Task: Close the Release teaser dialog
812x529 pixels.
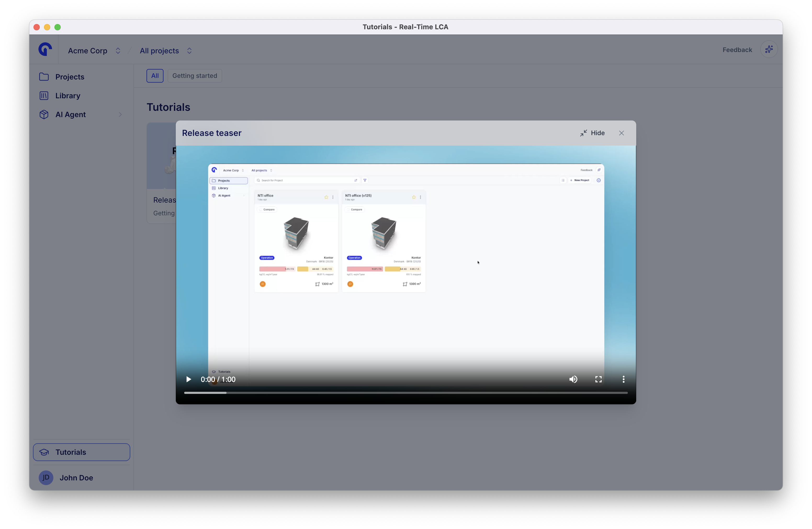Action: pos(621,133)
